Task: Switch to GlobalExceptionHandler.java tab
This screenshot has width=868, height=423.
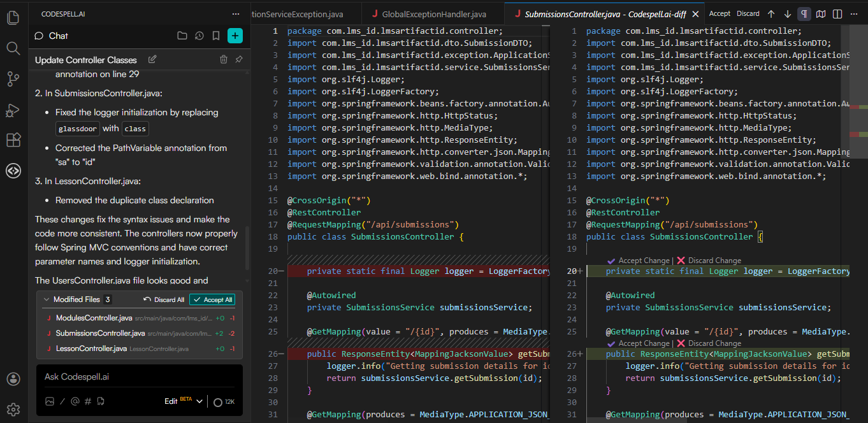Action: coord(433,13)
